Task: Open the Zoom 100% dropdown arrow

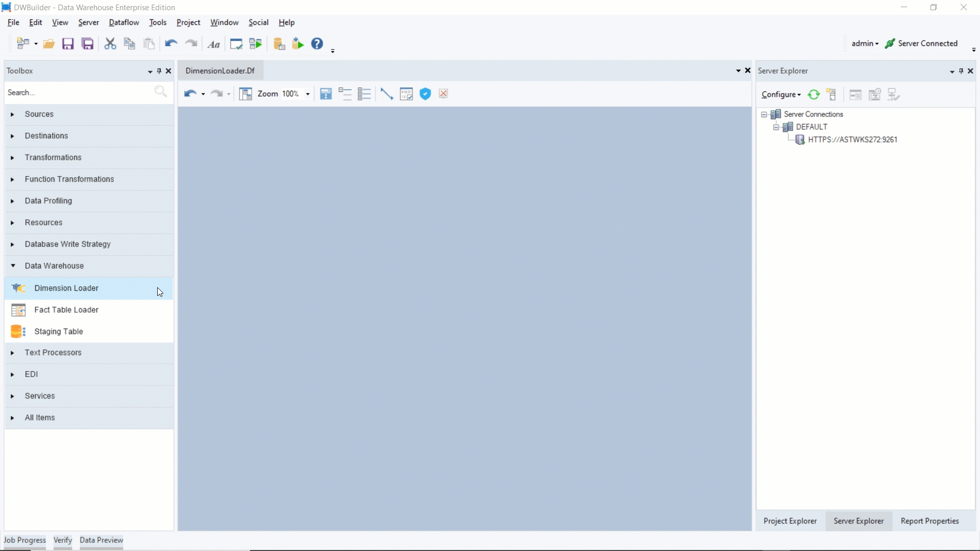Action: (x=308, y=94)
